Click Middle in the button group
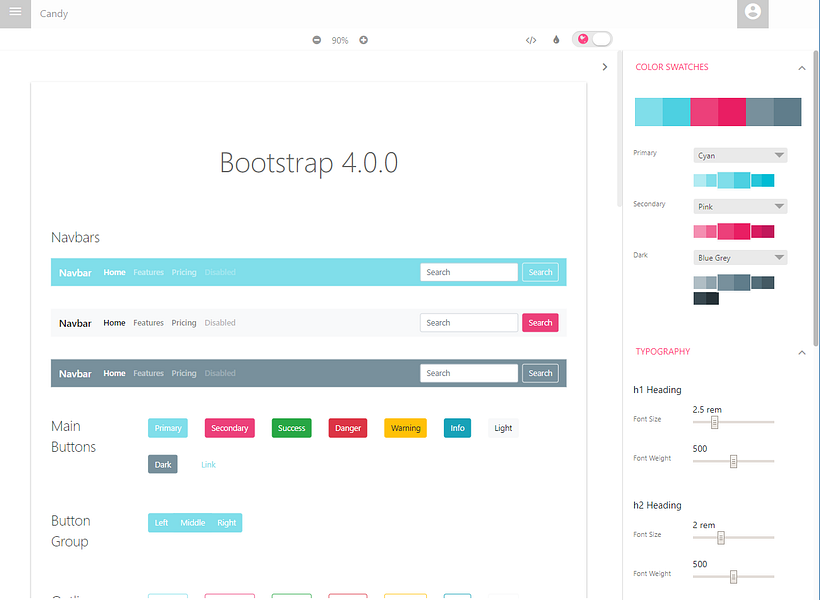Viewport: 820px width, 600px height. click(192, 523)
